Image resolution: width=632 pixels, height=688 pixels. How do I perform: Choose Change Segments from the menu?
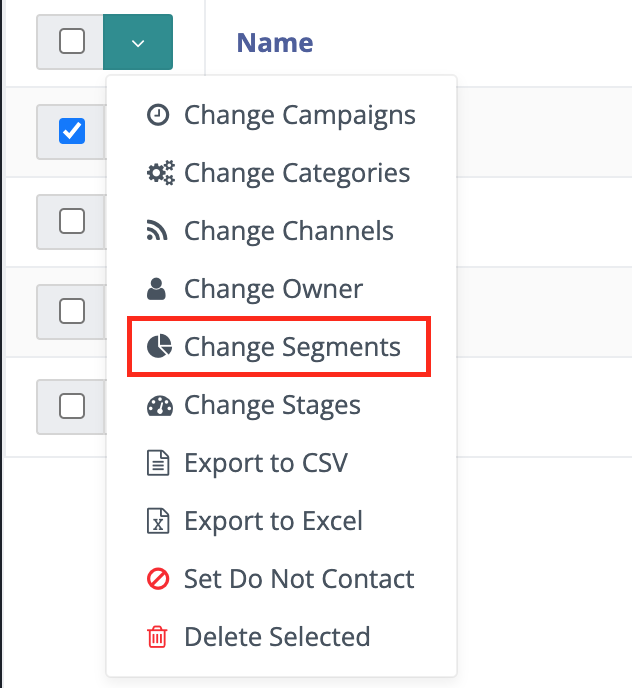click(292, 347)
